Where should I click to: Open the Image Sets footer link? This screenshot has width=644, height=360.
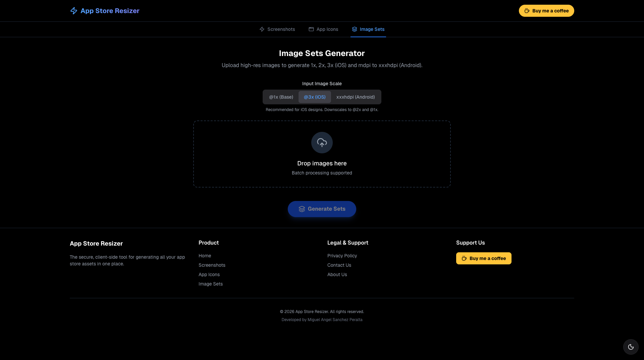tap(211, 284)
